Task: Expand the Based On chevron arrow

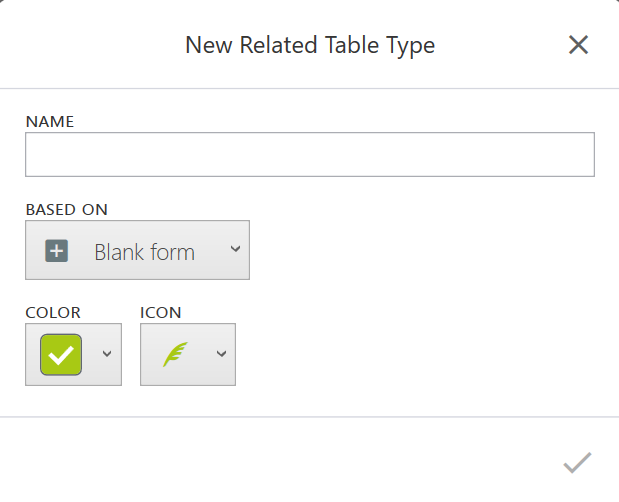Action: coord(235,249)
